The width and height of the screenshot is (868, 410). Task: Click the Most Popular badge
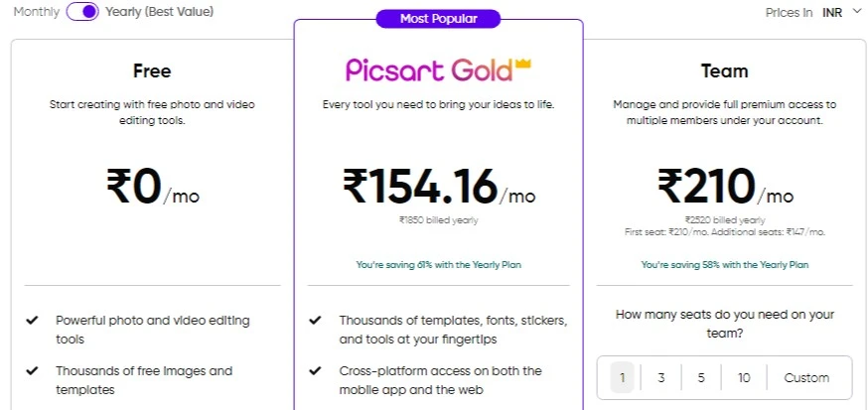(x=438, y=19)
